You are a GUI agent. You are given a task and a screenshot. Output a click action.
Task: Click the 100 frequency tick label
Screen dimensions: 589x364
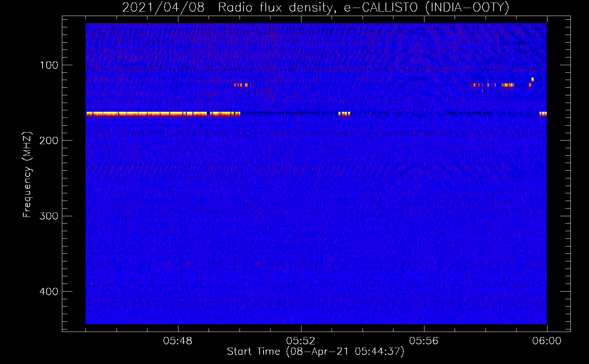pyautogui.click(x=49, y=65)
